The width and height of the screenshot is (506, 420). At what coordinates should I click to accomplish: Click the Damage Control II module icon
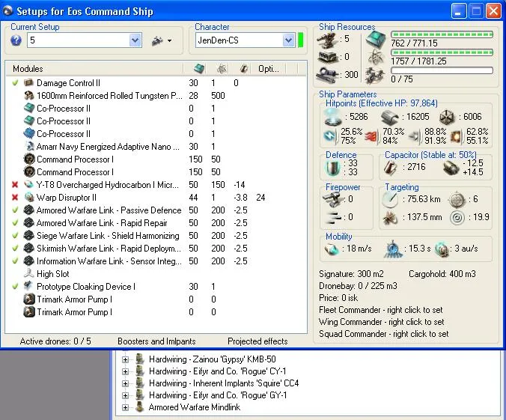[29, 83]
